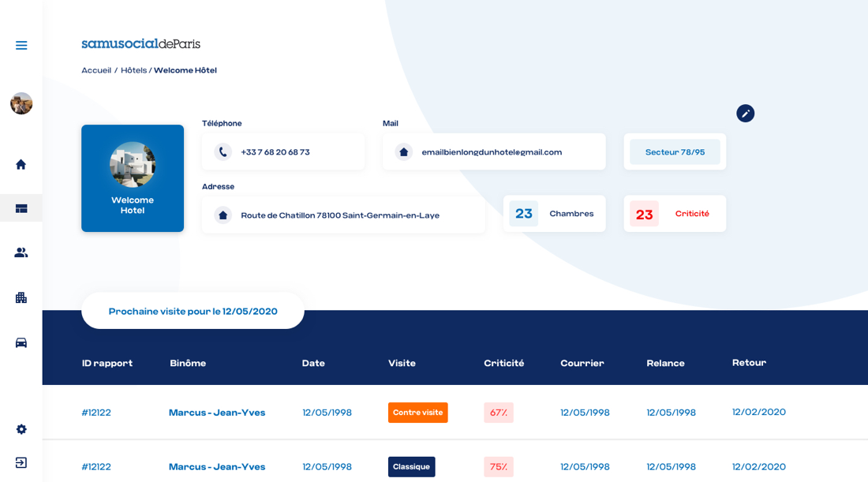
Task: Open settings gear in sidebar
Action: (21, 429)
